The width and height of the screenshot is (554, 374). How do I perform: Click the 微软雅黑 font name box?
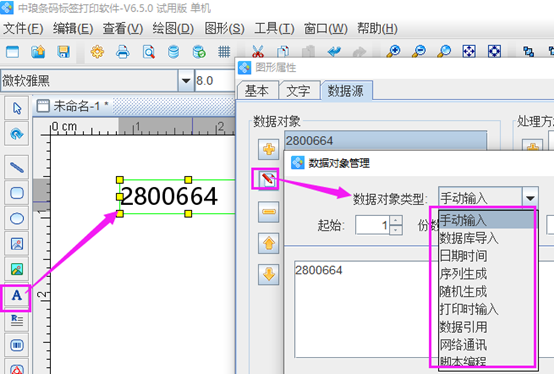tap(89, 81)
